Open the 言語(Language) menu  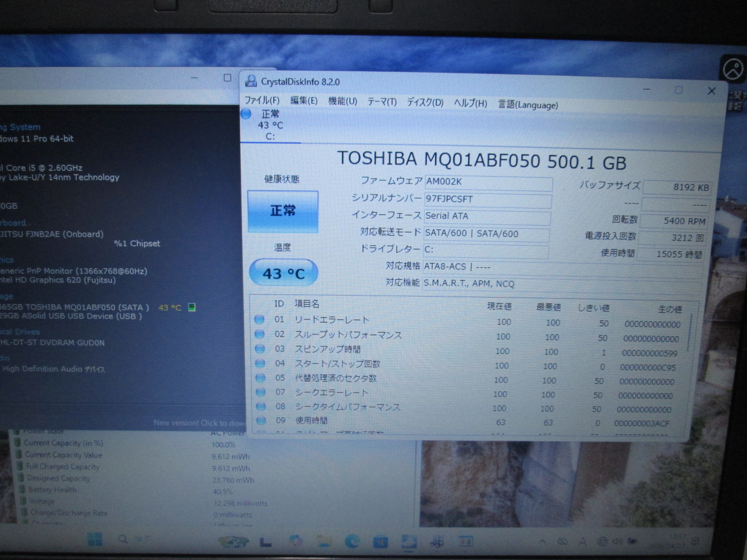point(528,105)
